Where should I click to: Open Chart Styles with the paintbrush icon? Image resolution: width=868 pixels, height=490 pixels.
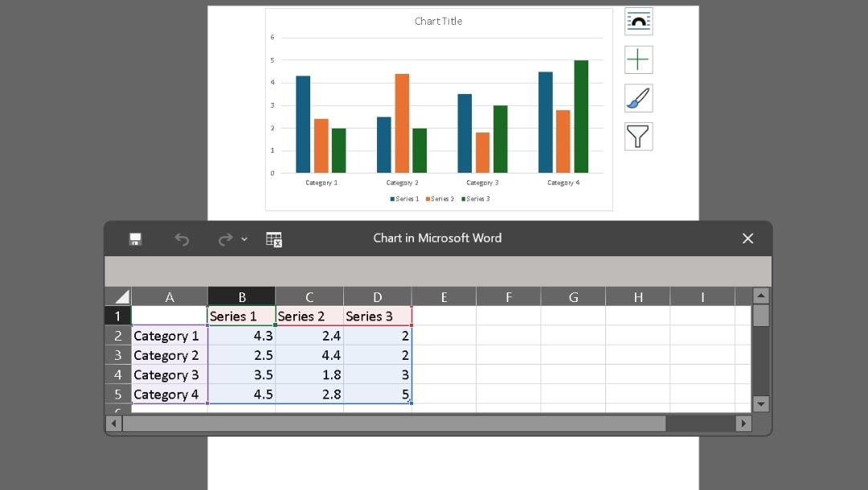coord(638,98)
